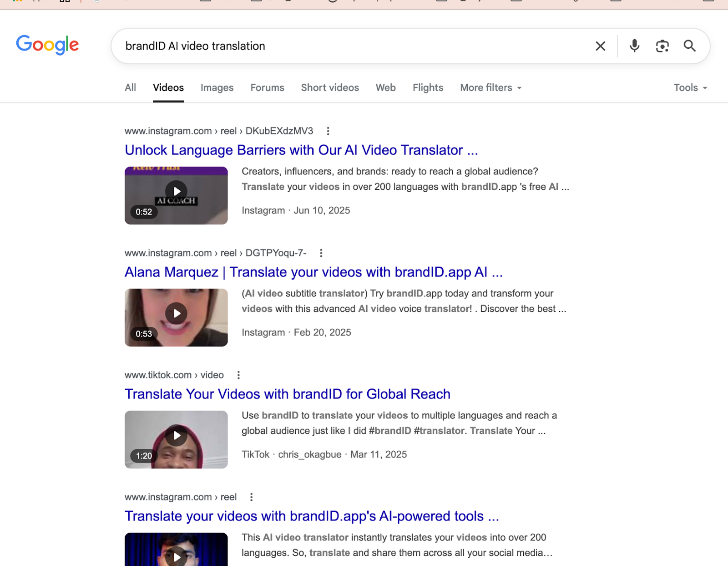Open 'Translate your videos with brandID.app's AI-powered tools'
This screenshot has height=566, width=728.
click(x=312, y=516)
